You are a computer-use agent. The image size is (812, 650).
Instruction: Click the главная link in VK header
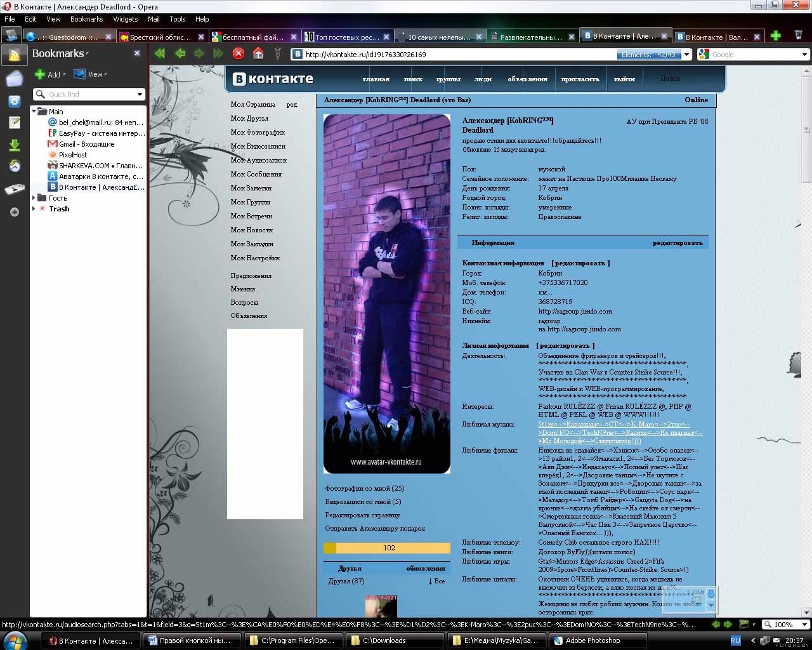point(376,79)
